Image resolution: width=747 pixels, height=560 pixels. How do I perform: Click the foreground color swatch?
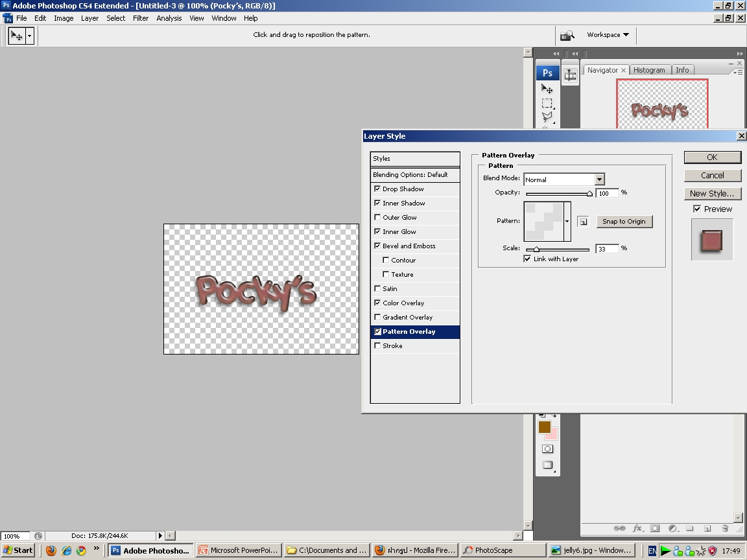click(545, 427)
